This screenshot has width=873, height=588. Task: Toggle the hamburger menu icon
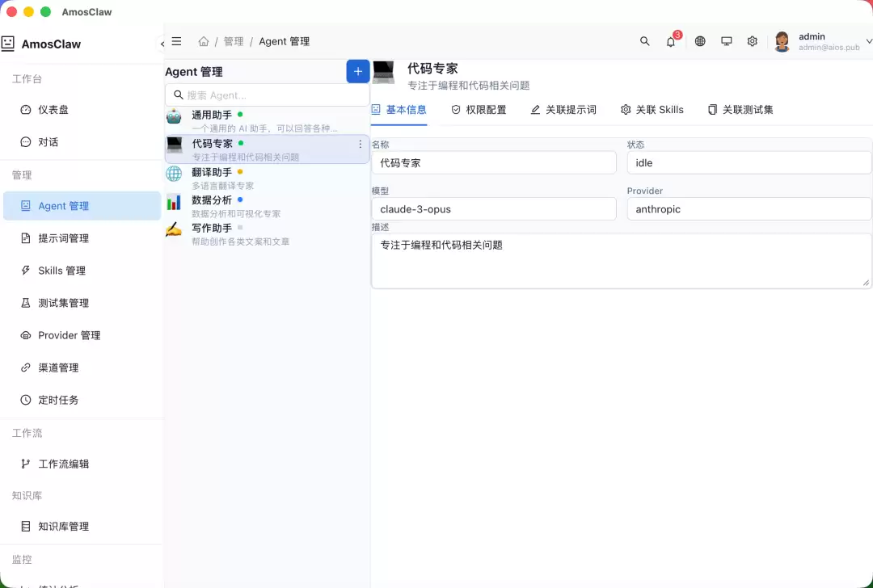(x=176, y=41)
